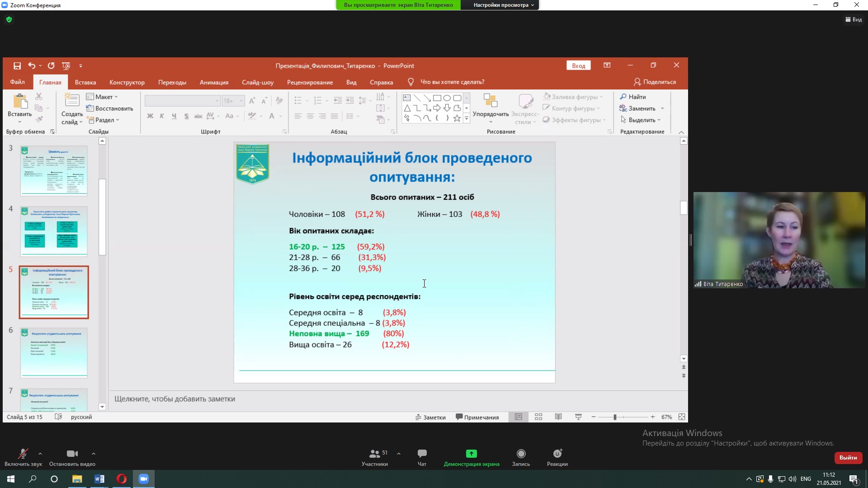Expand audio options arrow beside microphone
This screenshot has height=488, width=868.
point(40,453)
